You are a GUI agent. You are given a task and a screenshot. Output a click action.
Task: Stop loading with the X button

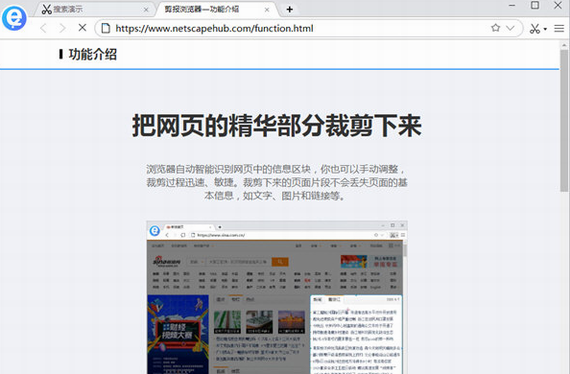[x=83, y=28]
